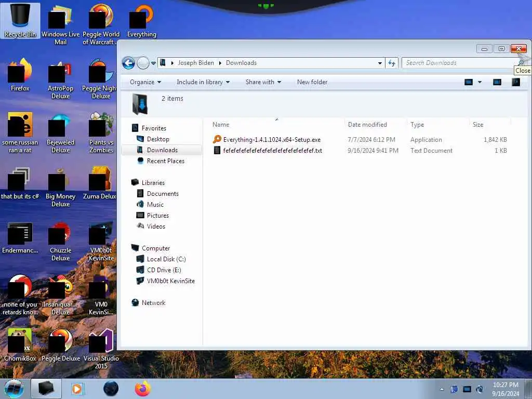Image resolution: width=532 pixels, height=399 pixels.
Task: Open the Share with dropdown
Action: coord(263,82)
